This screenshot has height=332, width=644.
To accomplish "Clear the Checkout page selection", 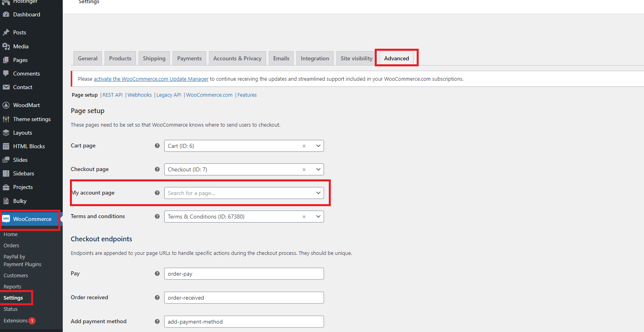I will (x=304, y=170).
